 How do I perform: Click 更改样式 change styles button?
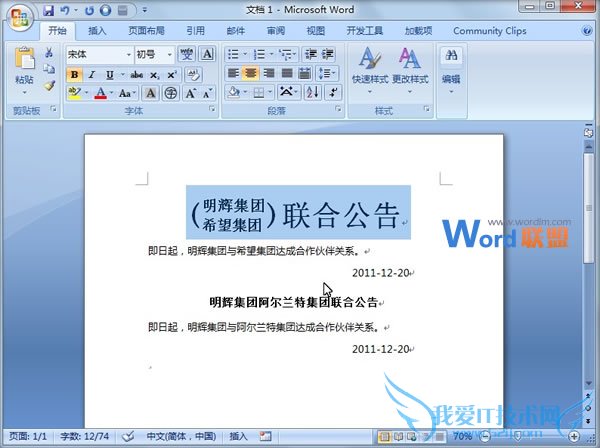click(x=410, y=70)
